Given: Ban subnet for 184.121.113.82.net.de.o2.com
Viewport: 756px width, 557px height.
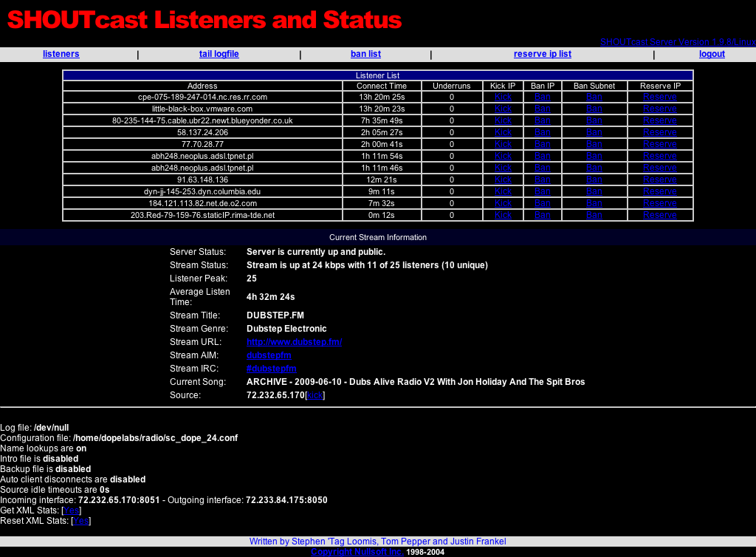Looking at the screenshot, I should pyautogui.click(x=594, y=203).
